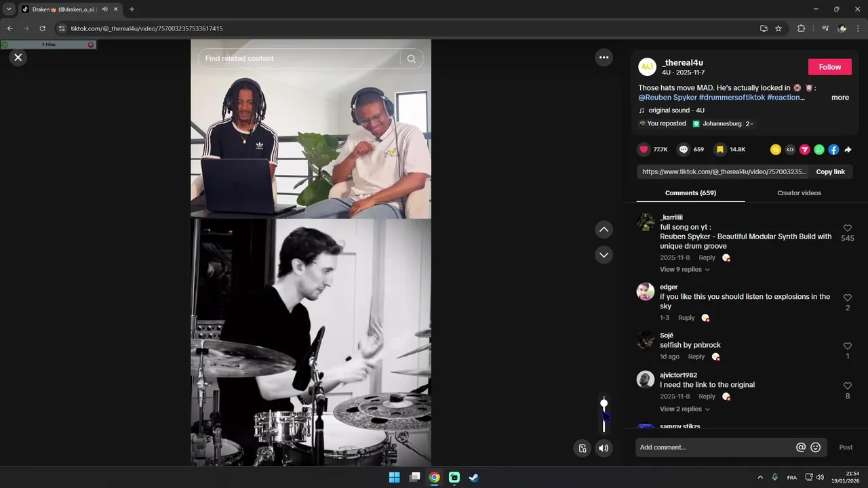Open the #drummersoftiktok hashtag
The width and height of the screenshot is (868, 488).
click(732, 98)
